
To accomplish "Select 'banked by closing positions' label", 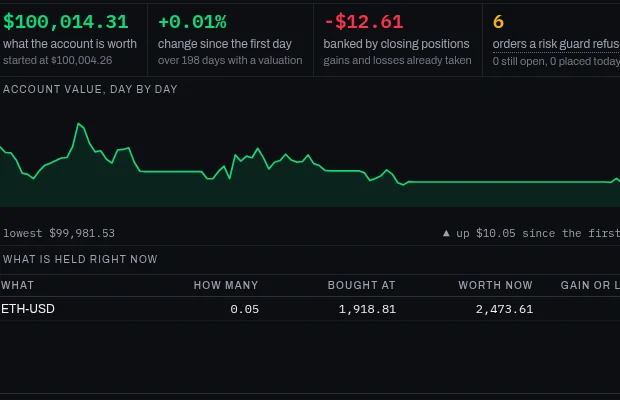I will 396,44.
